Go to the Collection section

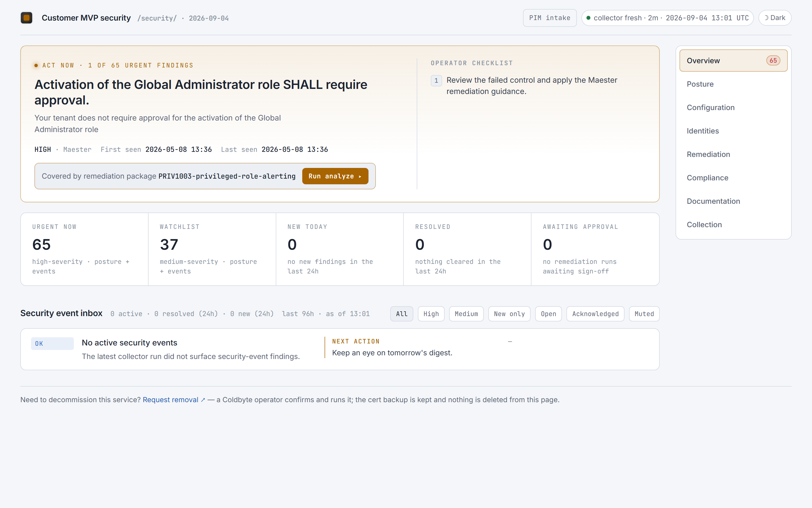pyautogui.click(x=734, y=225)
